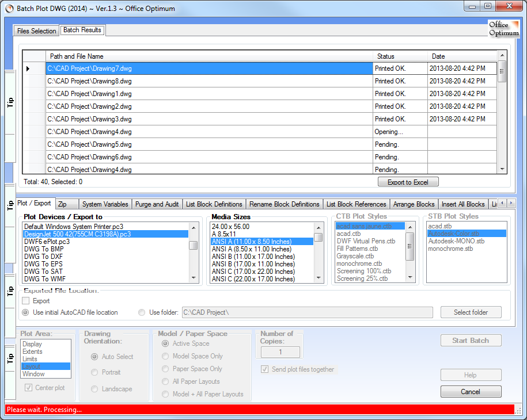The image size is (527, 420).
Task: Toggle the Center plot checkbox
Action: pos(29,388)
